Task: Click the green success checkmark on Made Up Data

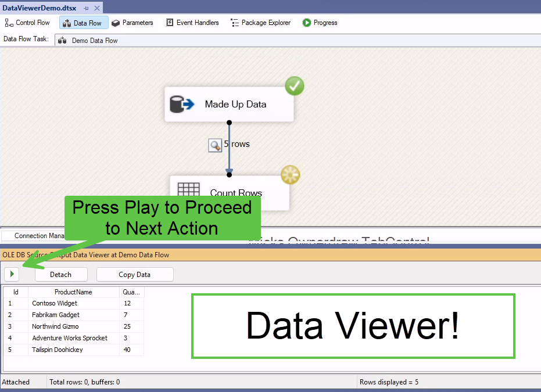Action: [x=294, y=86]
